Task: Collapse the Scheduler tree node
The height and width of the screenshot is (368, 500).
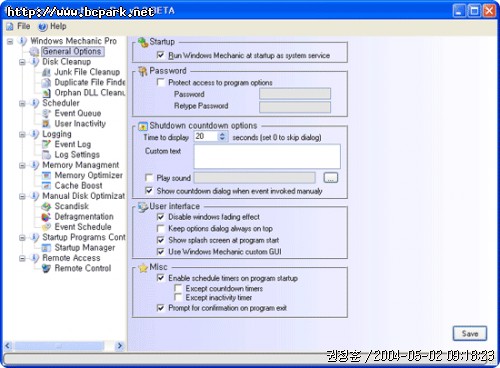Action: 22,103
